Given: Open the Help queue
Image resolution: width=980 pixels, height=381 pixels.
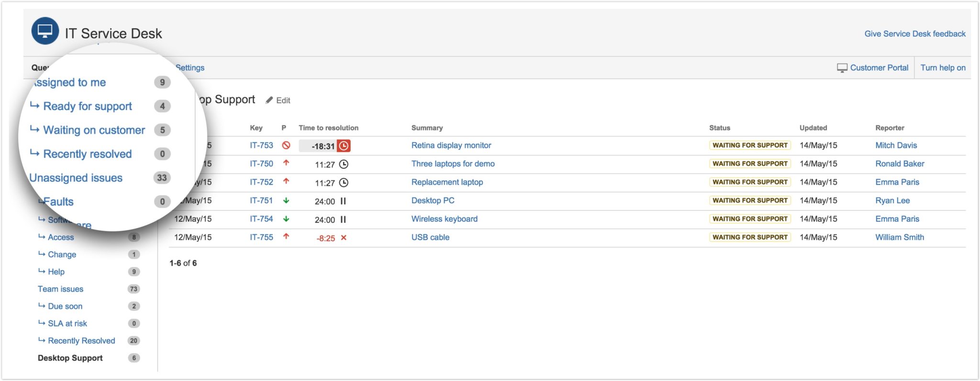Looking at the screenshot, I should (56, 272).
